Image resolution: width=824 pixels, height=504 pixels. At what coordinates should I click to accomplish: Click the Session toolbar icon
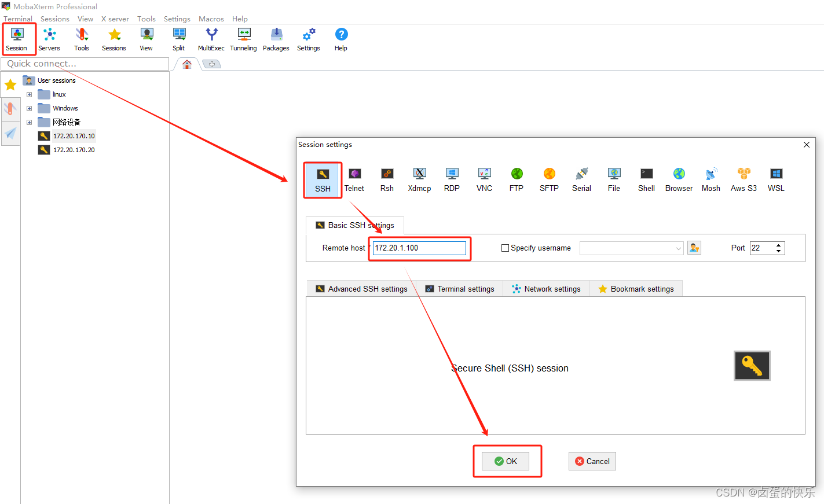17,39
